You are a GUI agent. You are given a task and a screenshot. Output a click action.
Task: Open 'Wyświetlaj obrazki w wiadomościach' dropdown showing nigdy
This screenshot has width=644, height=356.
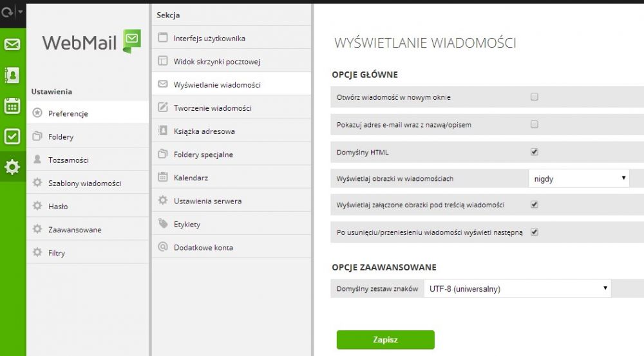(x=579, y=178)
